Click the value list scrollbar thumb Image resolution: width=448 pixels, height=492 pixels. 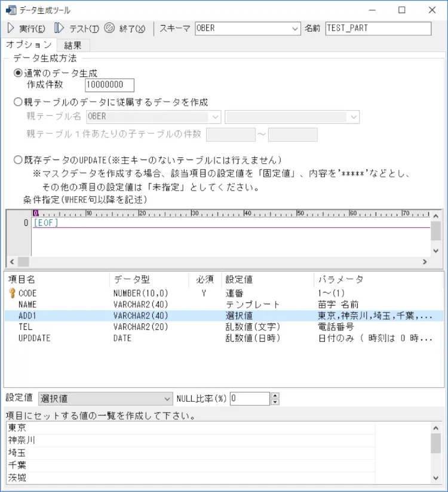pyautogui.click(x=436, y=443)
